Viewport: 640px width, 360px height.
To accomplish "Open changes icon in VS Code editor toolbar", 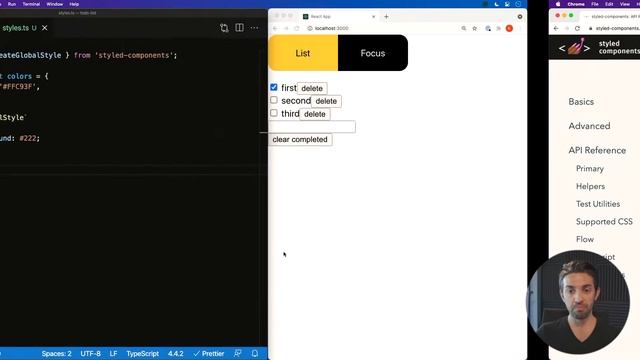I will click(224, 28).
